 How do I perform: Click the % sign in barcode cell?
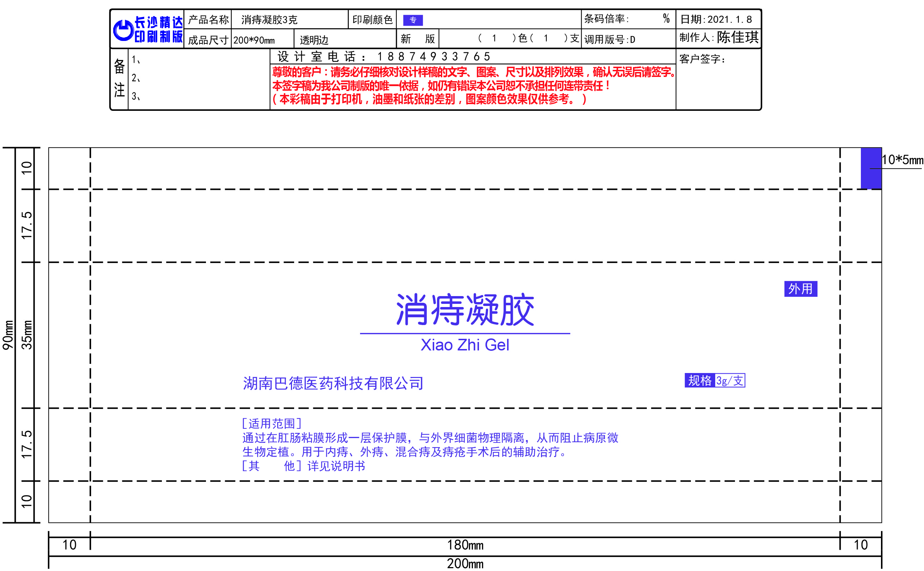[x=666, y=18]
